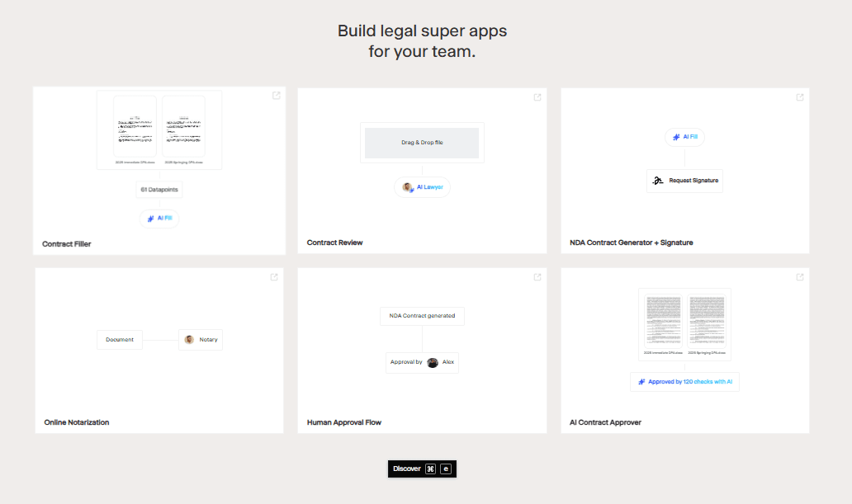The height and width of the screenshot is (504, 852).
Task: Click left document thumbnail in AI Contract Approver
Action: (x=663, y=321)
